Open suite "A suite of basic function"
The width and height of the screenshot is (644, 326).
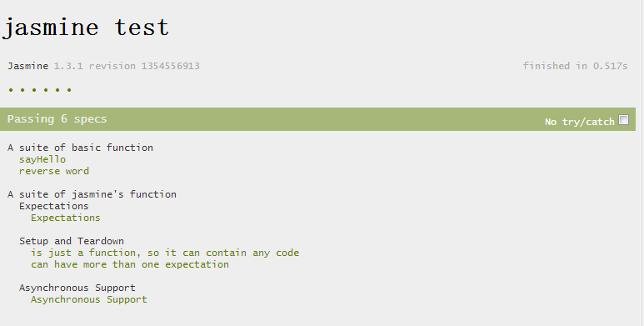[x=80, y=148]
